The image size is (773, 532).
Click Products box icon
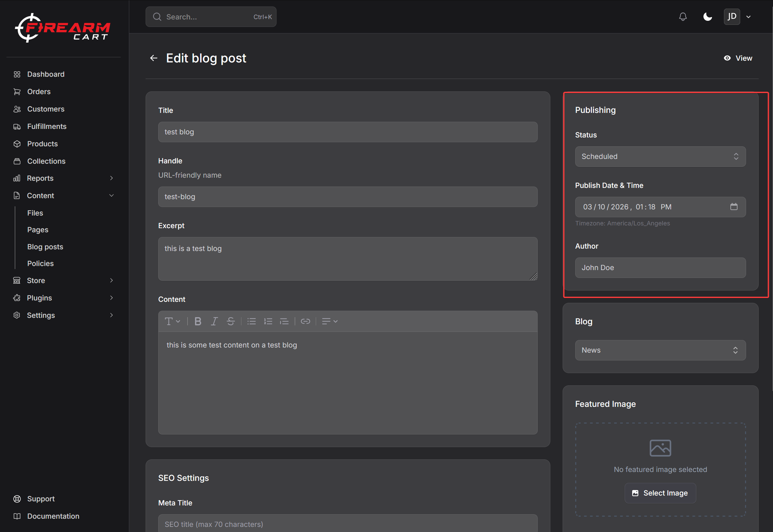(x=17, y=144)
